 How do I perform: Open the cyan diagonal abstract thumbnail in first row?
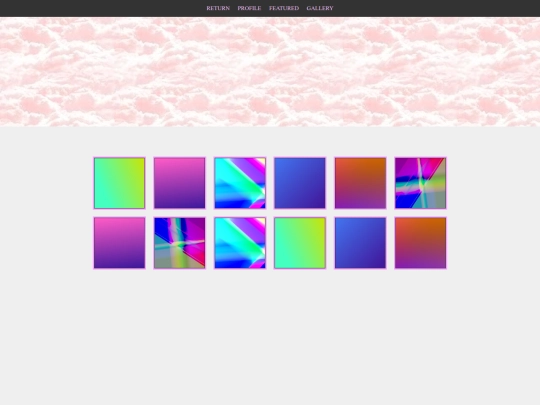[x=240, y=183]
